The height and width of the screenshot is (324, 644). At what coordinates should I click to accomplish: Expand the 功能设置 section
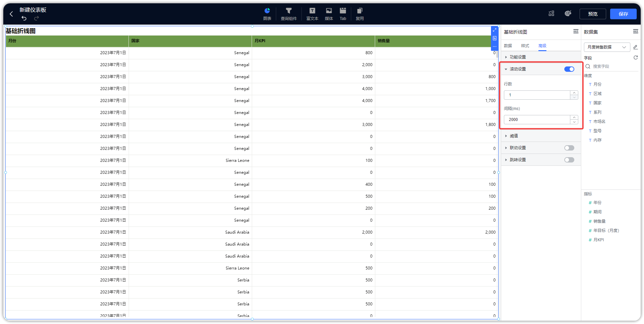tap(541, 57)
